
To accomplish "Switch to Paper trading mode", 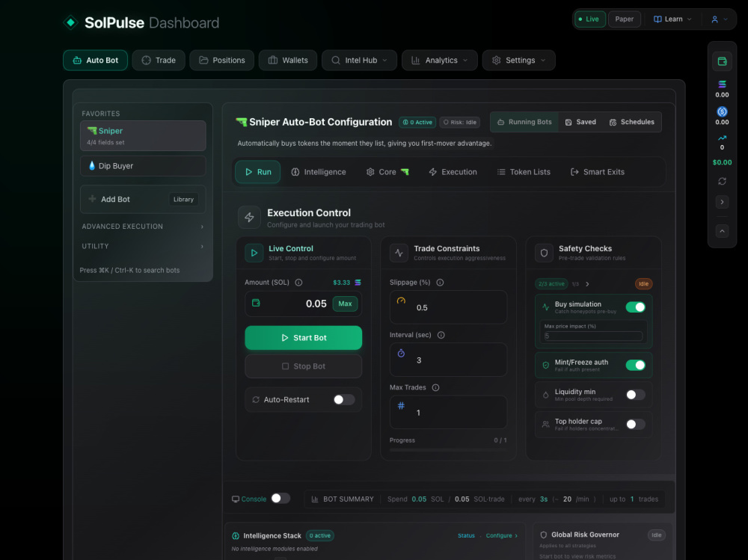I will [x=624, y=19].
